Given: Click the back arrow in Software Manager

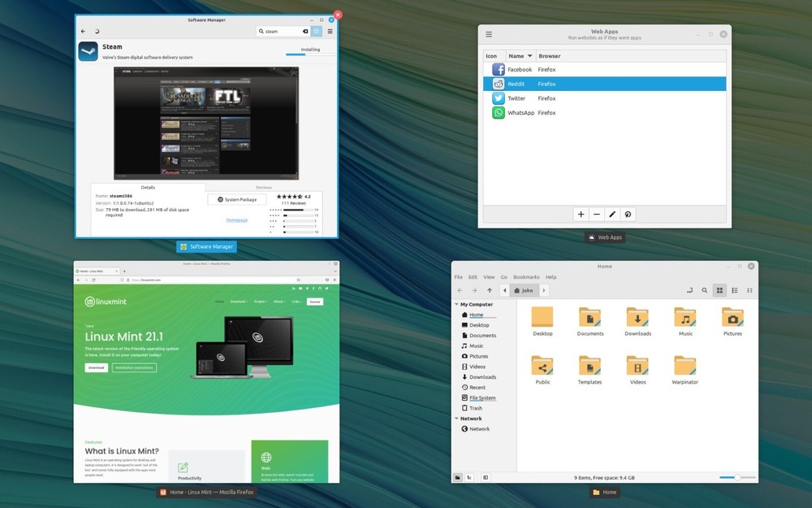Looking at the screenshot, I should (81, 31).
